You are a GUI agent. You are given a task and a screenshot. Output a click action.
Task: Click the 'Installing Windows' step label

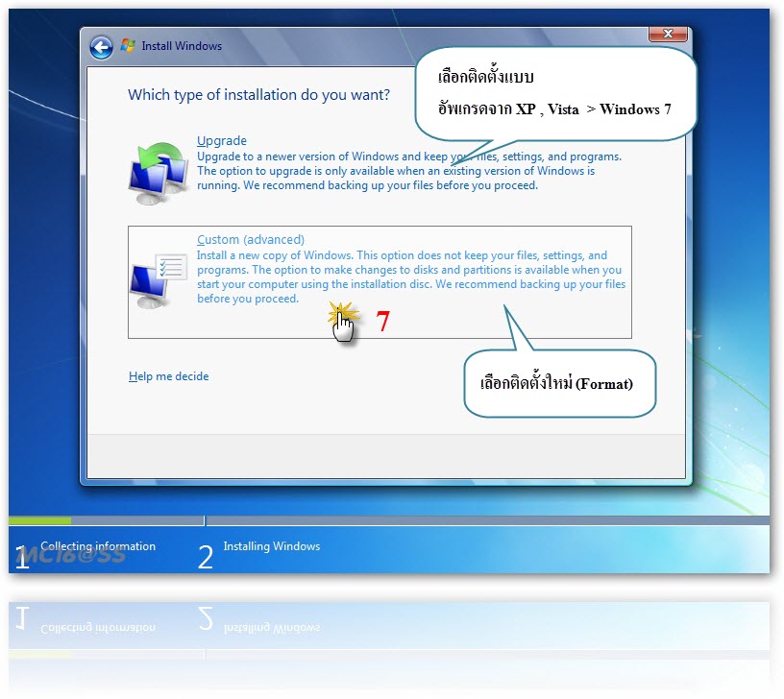pos(272,546)
